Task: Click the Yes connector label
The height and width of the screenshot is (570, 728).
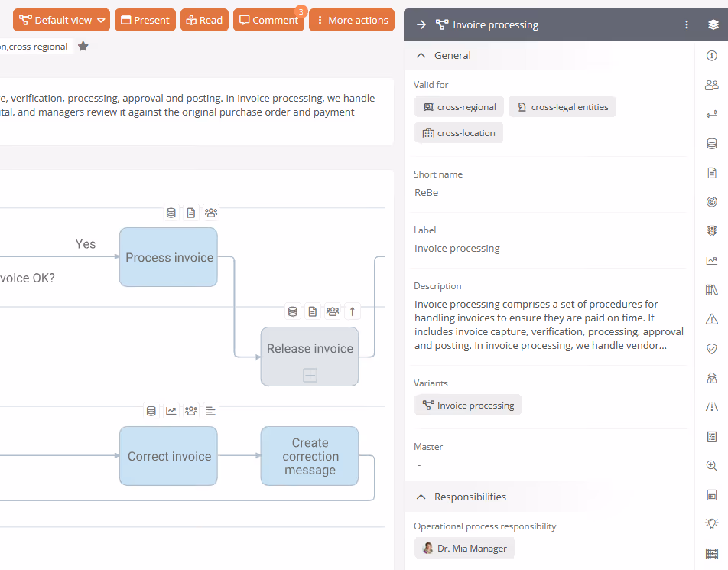Action: pyautogui.click(x=86, y=244)
